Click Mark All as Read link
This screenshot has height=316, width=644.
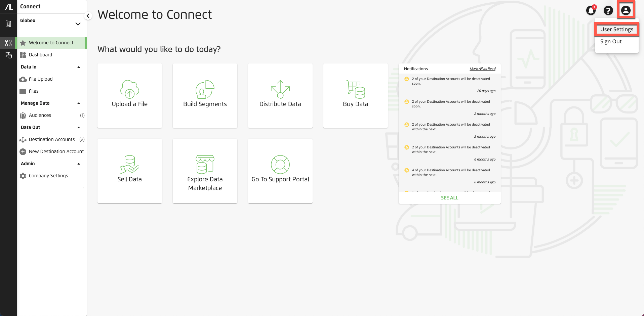click(482, 69)
